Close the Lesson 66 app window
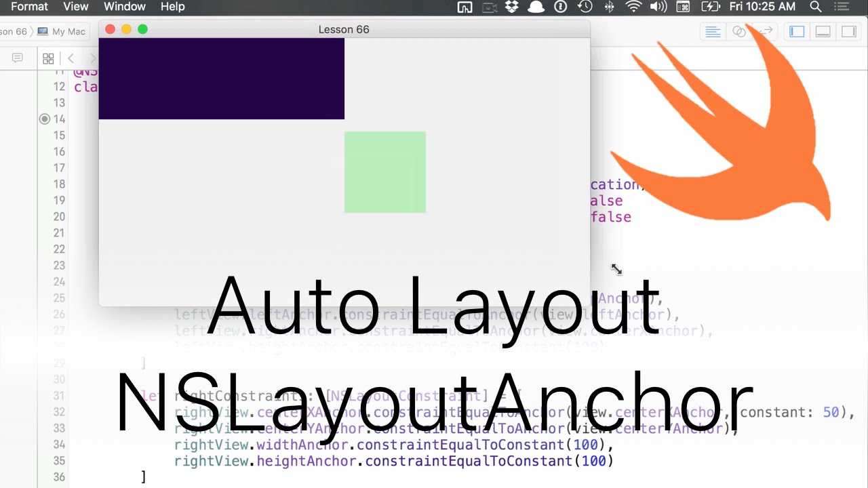The height and width of the screenshot is (488, 868). (x=111, y=29)
